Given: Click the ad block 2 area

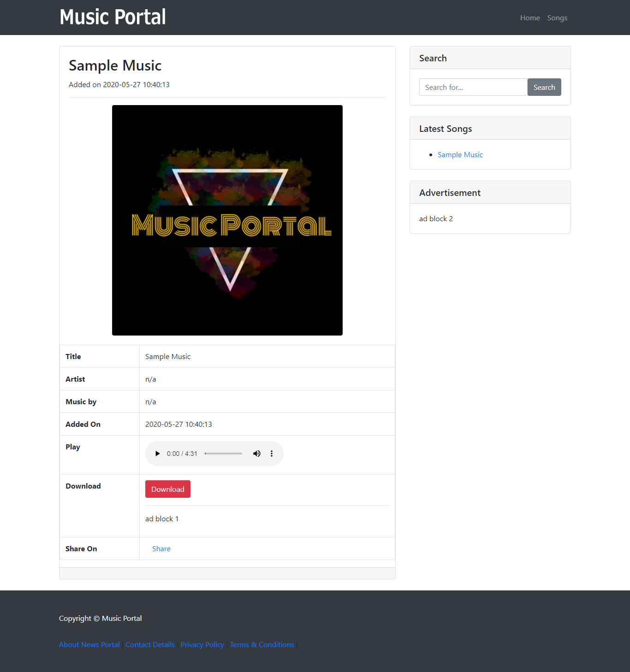Looking at the screenshot, I should point(435,218).
